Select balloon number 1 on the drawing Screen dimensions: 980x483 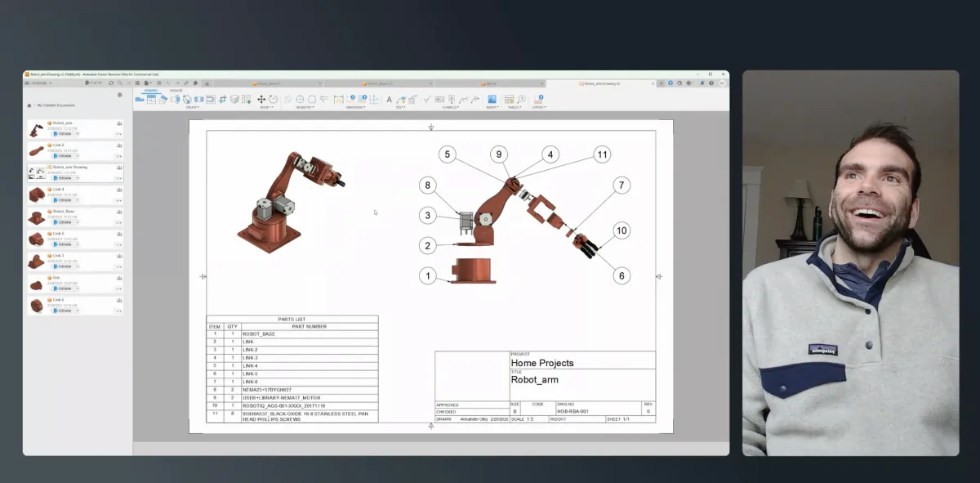click(428, 276)
